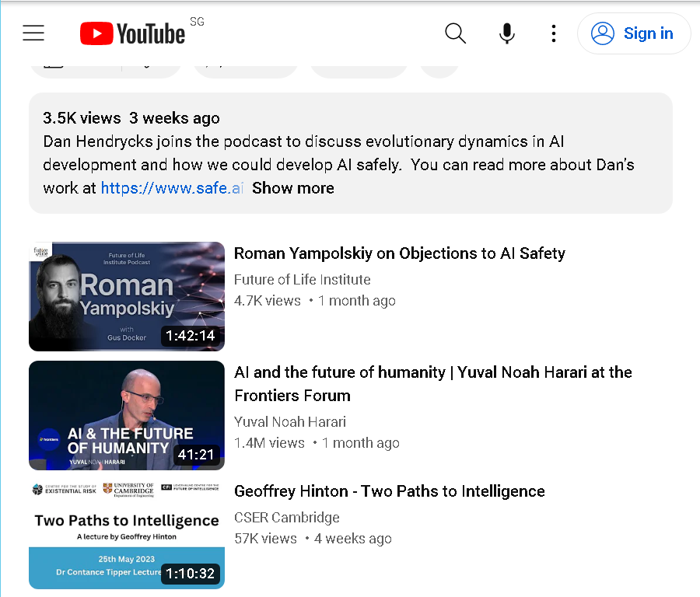This screenshot has width=700, height=597.
Task: Visit CSER Cambridge channel
Action: coord(286,517)
